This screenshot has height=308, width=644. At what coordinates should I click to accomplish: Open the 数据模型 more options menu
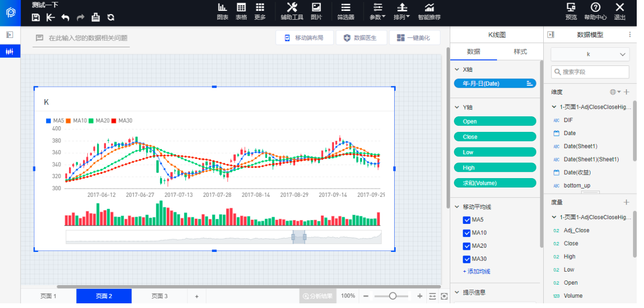click(x=630, y=35)
